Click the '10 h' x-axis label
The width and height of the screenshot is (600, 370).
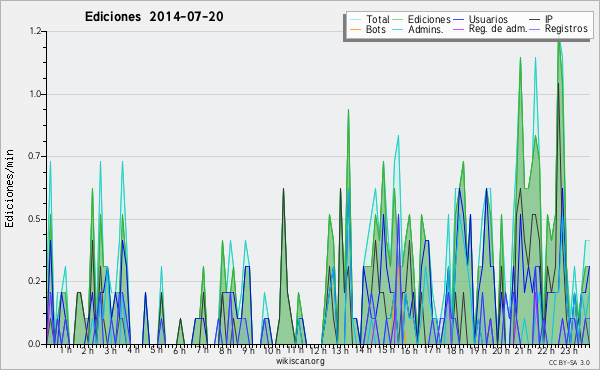tap(272, 351)
